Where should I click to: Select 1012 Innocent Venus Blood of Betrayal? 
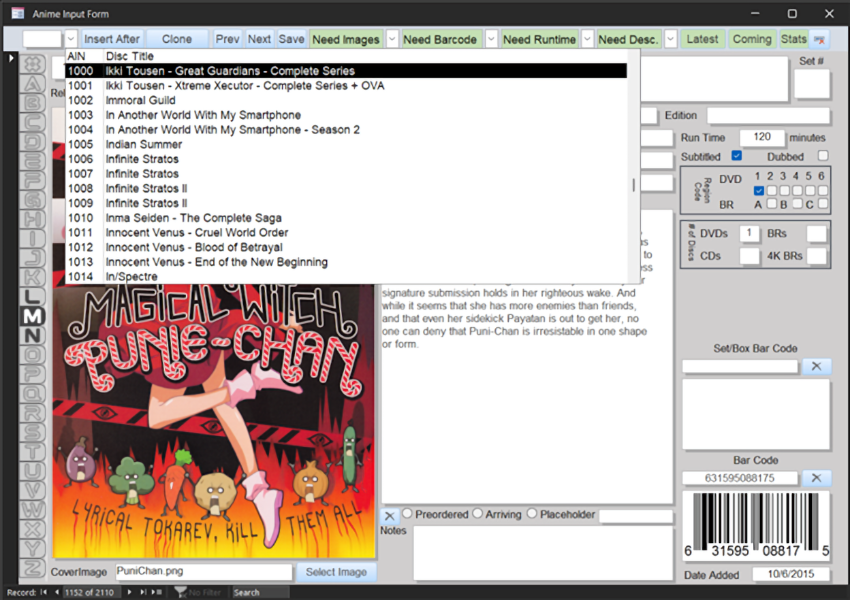346,247
